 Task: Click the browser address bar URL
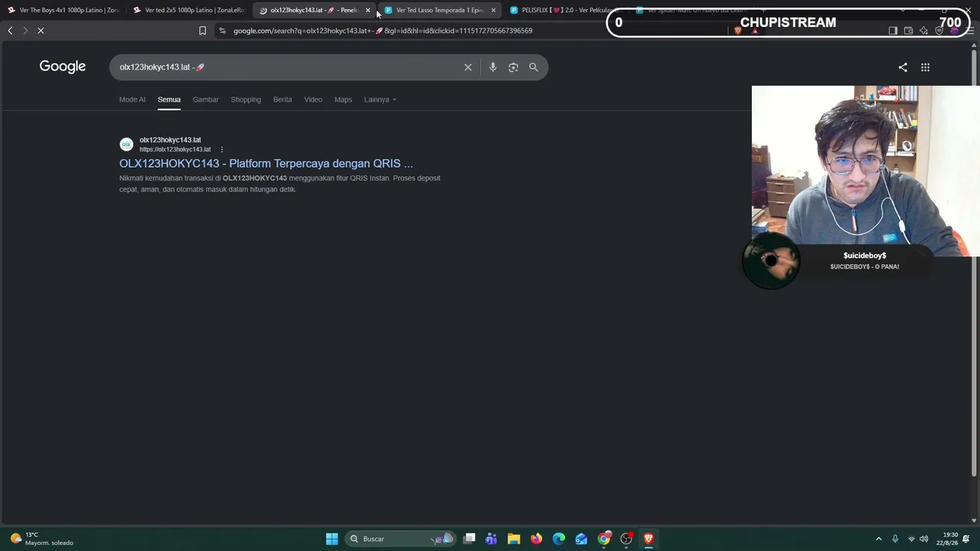click(x=383, y=31)
